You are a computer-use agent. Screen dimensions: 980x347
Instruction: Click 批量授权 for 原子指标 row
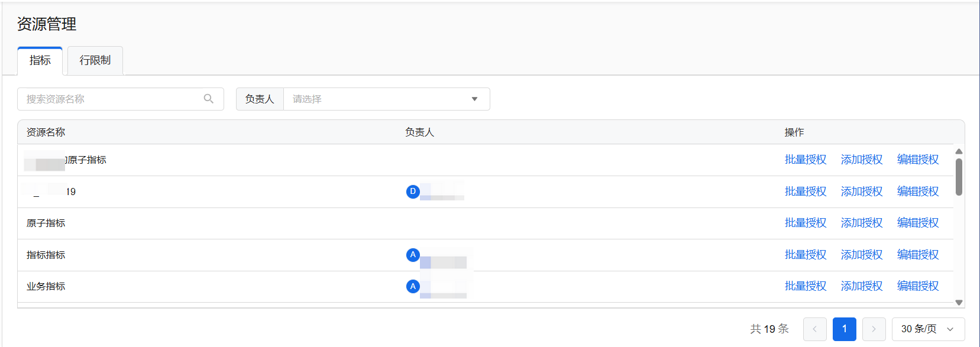pyautogui.click(x=805, y=223)
